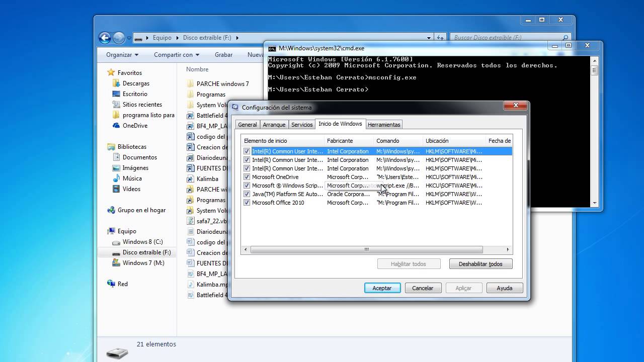Click the Explorer forward navigation arrow
Screen dimensions: 644x362
[119, 38]
